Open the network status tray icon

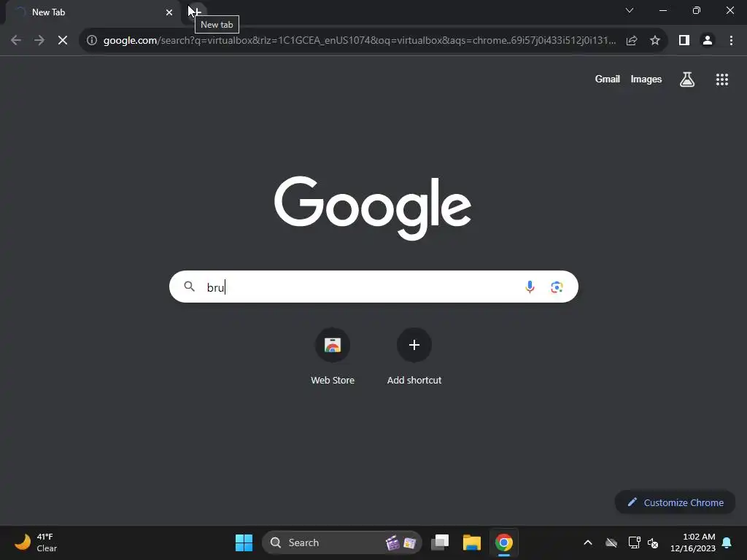tap(634, 542)
